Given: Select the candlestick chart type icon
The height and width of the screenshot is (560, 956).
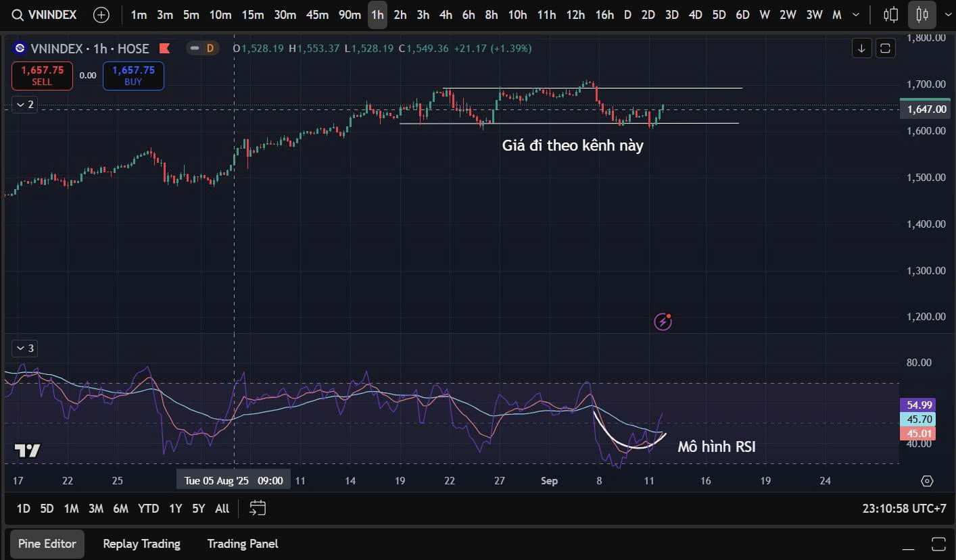Looking at the screenshot, I should [921, 14].
